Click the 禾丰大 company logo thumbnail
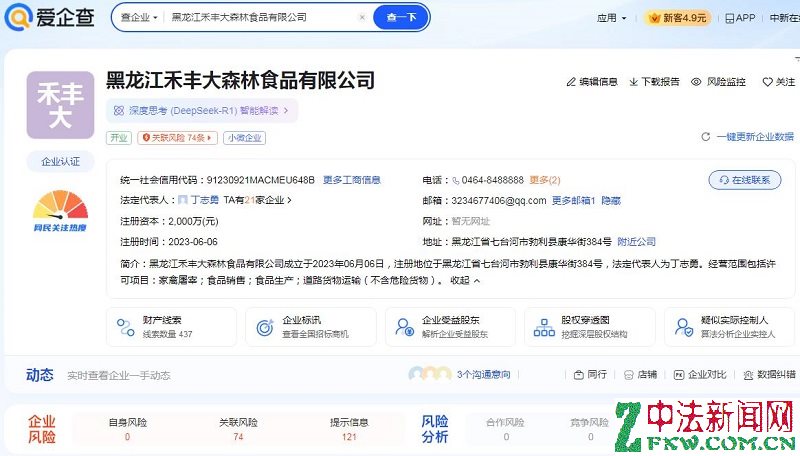This screenshot has width=800, height=456. 60,105
